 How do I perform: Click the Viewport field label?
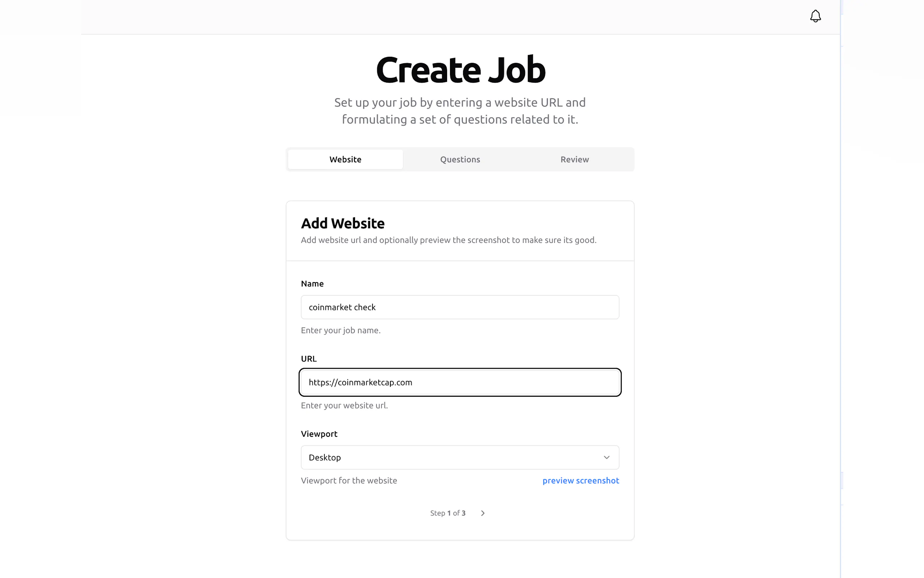point(319,434)
